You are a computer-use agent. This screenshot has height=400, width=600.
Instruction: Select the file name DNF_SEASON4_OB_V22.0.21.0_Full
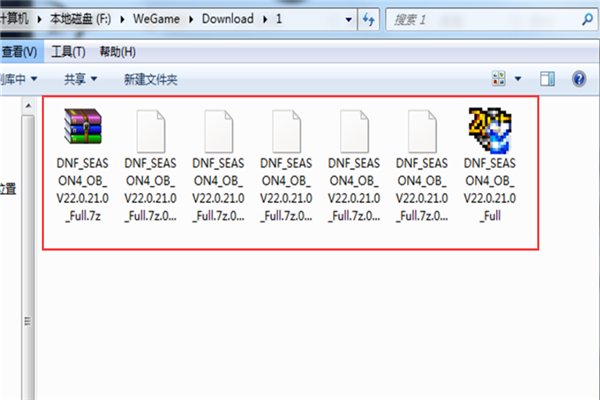(x=490, y=189)
